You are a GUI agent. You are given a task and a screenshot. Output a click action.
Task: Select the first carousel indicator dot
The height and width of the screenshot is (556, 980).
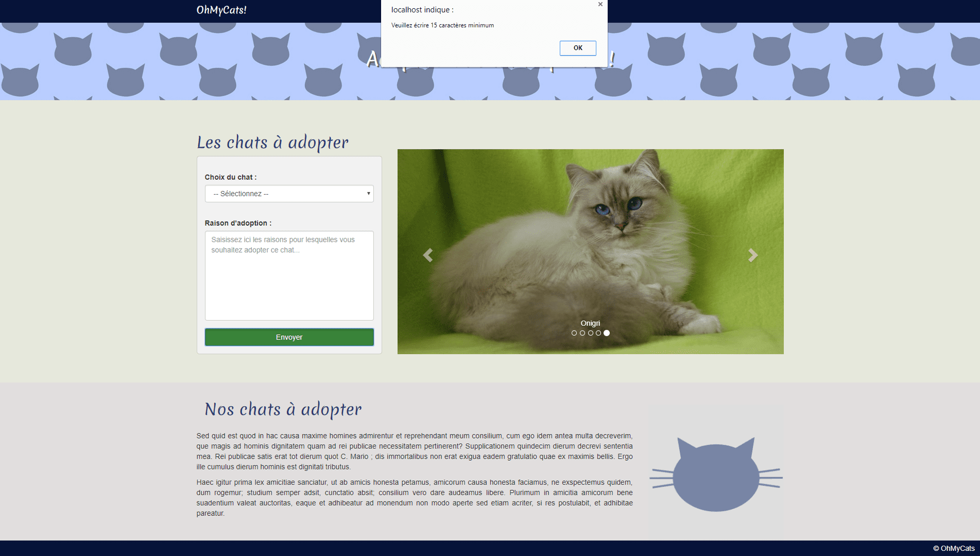coord(574,333)
